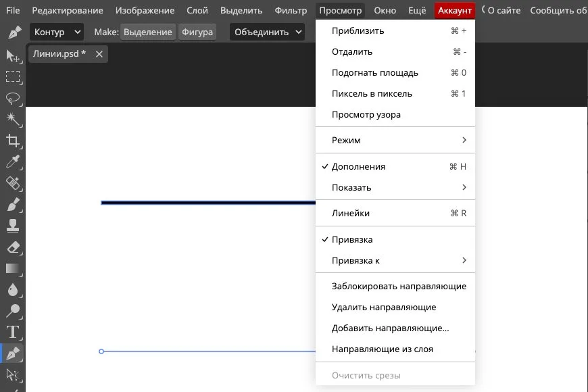588x392 pixels.
Task: Select the Move tool in toolbar
Action: (13, 56)
